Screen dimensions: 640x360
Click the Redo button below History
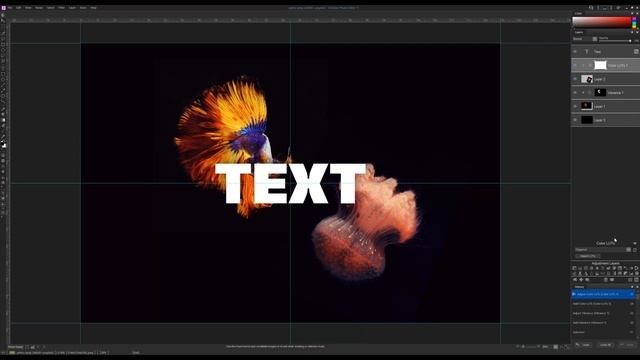point(627,345)
